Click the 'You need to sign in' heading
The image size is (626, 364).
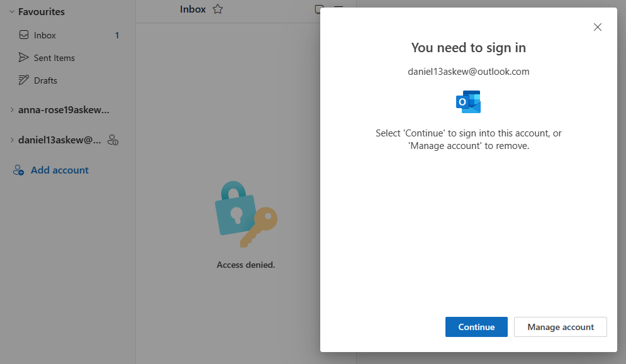coord(468,48)
